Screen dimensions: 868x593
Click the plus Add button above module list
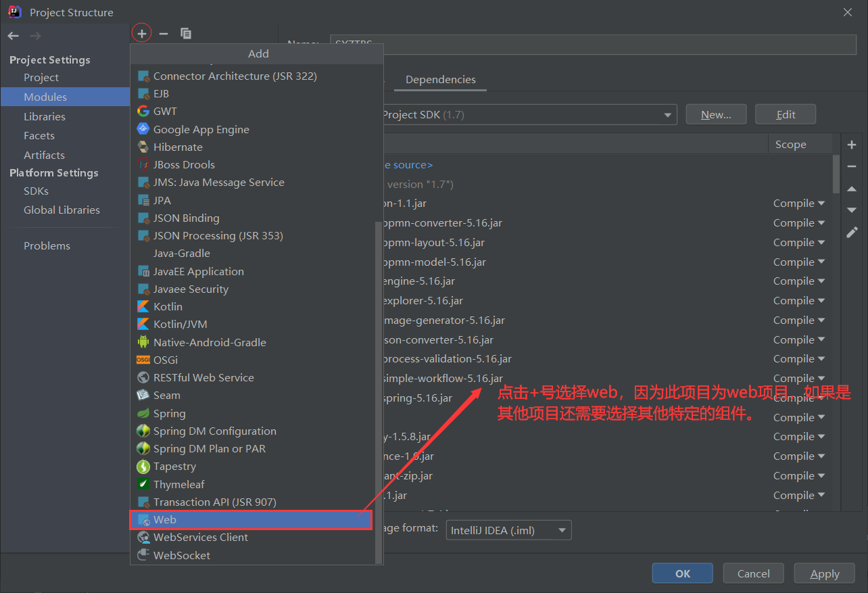pyautogui.click(x=141, y=33)
